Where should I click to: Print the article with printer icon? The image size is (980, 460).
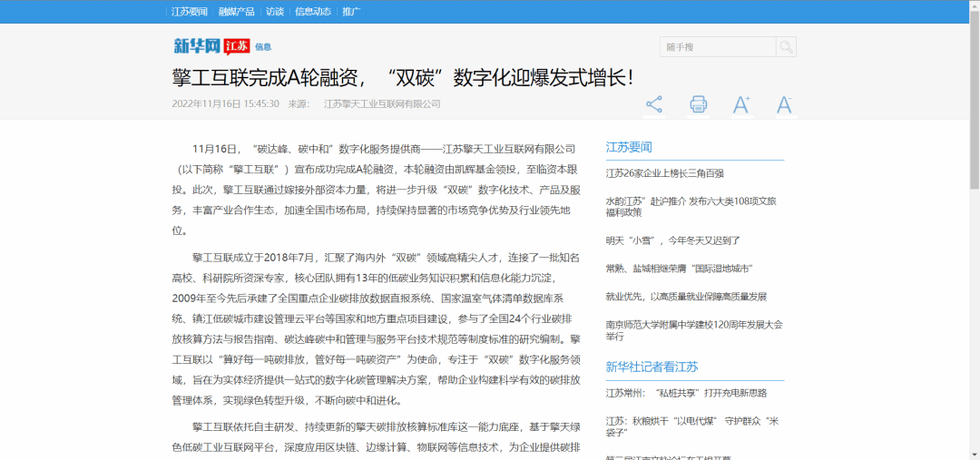698,104
